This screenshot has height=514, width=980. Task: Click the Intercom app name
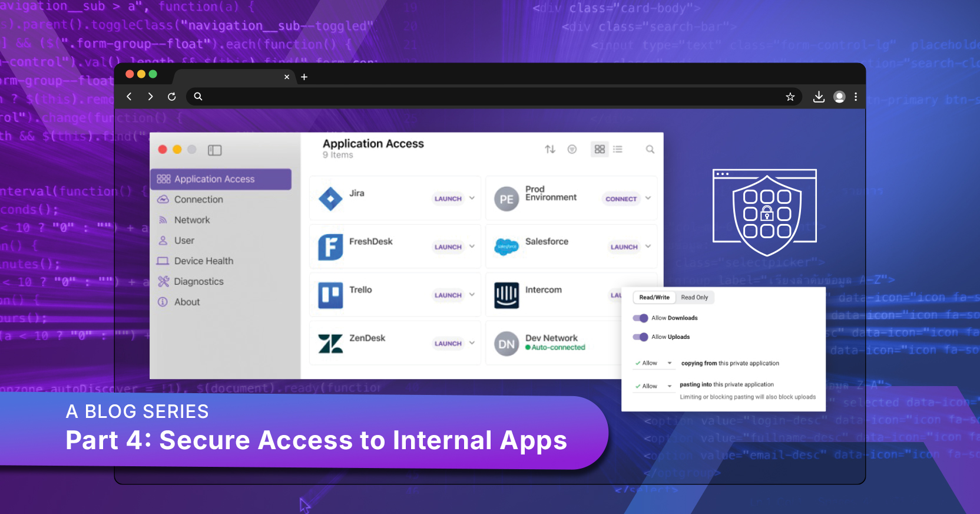(544, 290)
